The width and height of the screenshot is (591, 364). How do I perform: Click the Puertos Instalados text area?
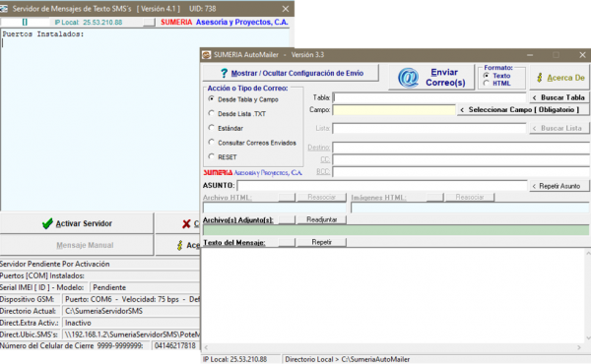tap(100, 120)
